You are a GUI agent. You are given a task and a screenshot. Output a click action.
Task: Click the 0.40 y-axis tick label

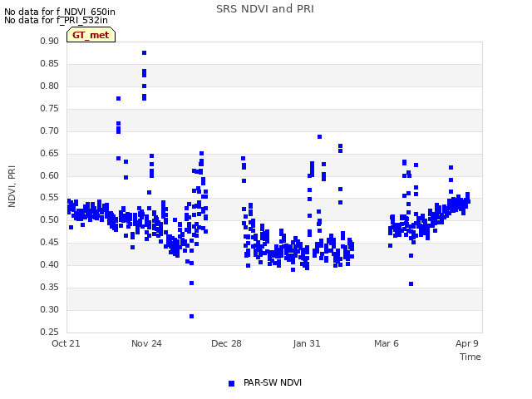click(x=49, y=264)
